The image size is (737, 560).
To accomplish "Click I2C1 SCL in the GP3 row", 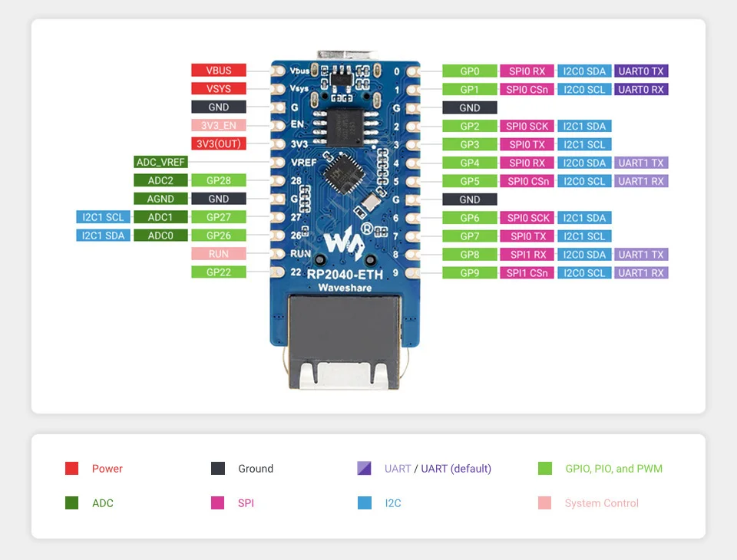I will pos(584,144).
